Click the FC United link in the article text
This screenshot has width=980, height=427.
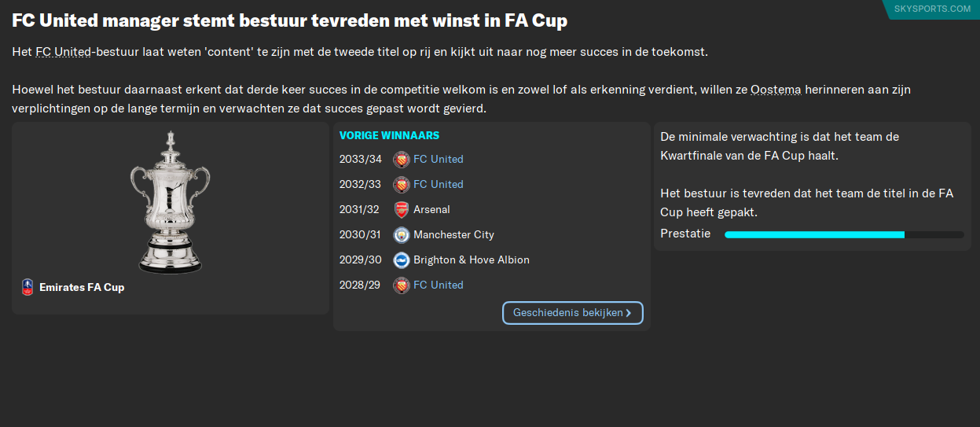[x=64, y=52]
